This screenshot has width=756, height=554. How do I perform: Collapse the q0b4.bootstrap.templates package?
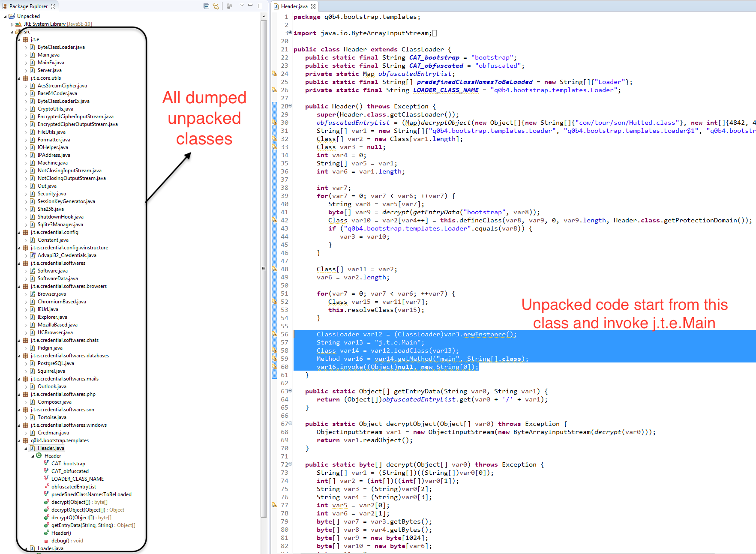click(19, 441)
